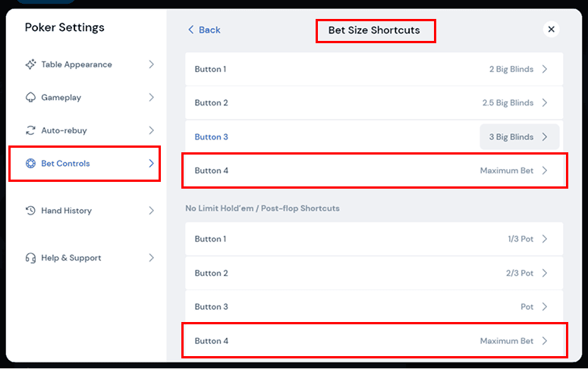This screenshot has height=369, width=588.
Task: Click the Table Appearance sparkle icon
Action: point(30,64)
